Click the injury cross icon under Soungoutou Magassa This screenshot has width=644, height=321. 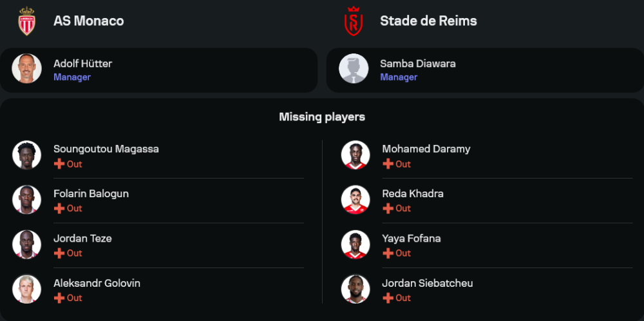[59, 164]
